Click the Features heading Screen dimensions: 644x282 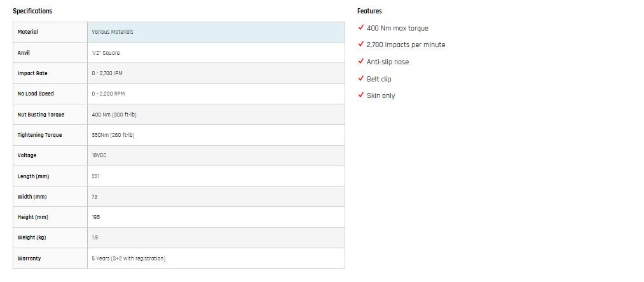click(369, 11)
